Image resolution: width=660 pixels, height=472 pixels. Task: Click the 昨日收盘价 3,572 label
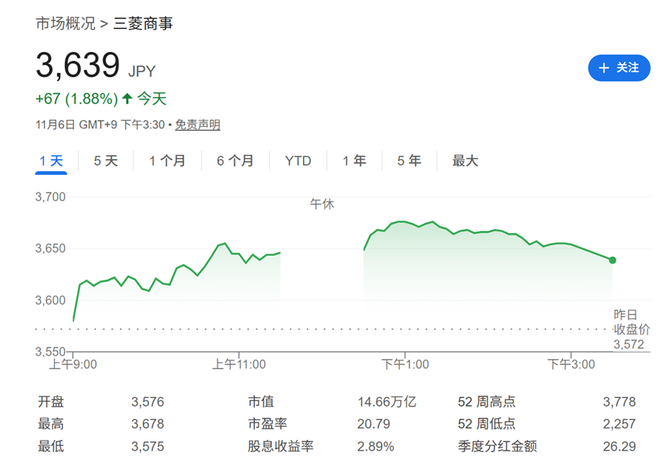pos(631,329)
